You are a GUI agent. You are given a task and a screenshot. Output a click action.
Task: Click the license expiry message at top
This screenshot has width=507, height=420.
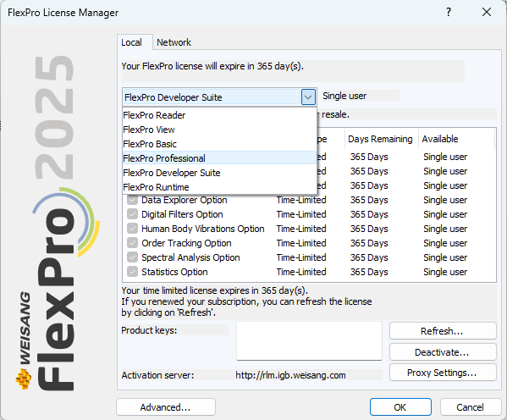[x=212, y=66]
